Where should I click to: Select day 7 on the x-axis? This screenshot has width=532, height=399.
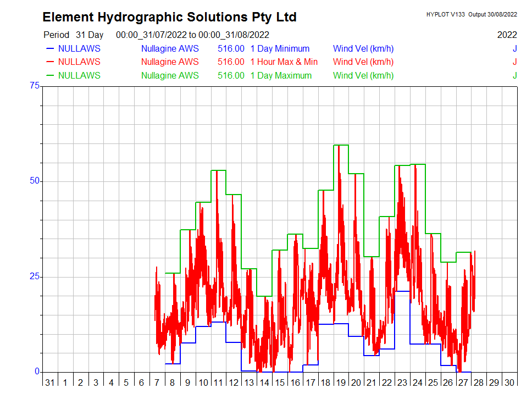coord(157,383)
